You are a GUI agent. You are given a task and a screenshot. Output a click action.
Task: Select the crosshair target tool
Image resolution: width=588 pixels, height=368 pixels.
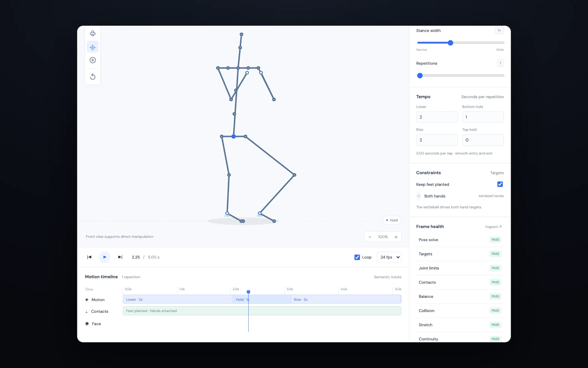pyautogui.click(x=93, y=47)
